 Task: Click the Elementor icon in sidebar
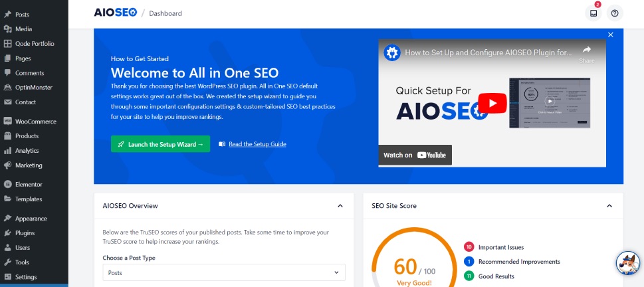pyautogui.click(x=7, y=184)
